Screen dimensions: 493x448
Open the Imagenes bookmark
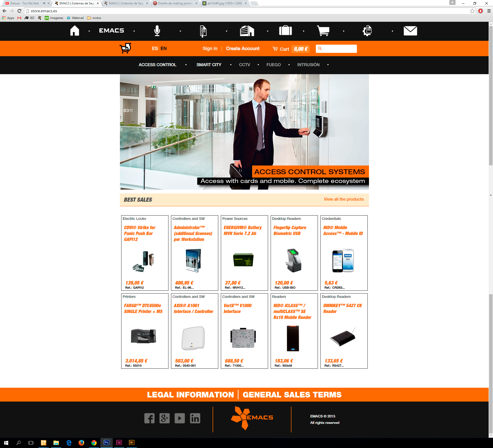pyautogui.click(x=54, y=18)
